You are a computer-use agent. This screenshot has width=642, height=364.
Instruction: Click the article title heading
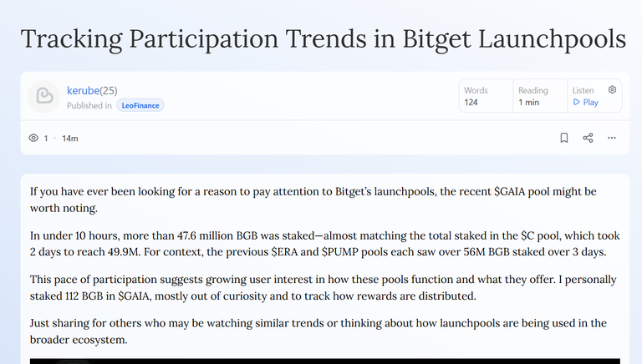(324, 39)
